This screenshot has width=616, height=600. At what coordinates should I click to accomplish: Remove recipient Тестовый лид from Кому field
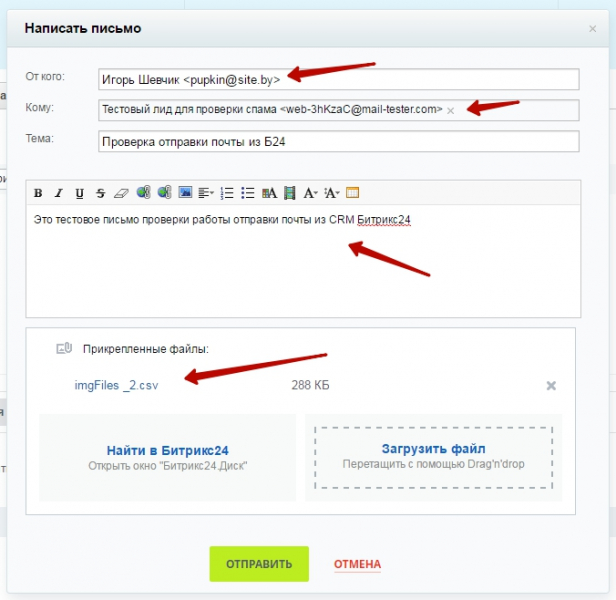(450, 110)
